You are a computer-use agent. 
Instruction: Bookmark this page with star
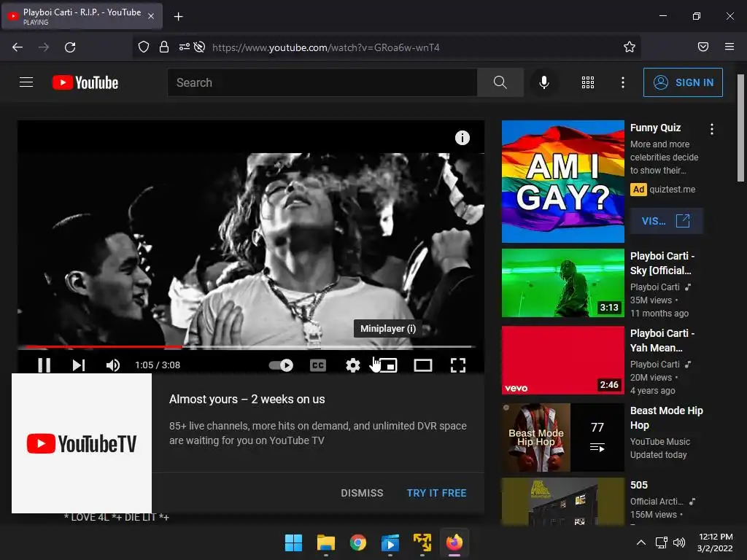630,47
